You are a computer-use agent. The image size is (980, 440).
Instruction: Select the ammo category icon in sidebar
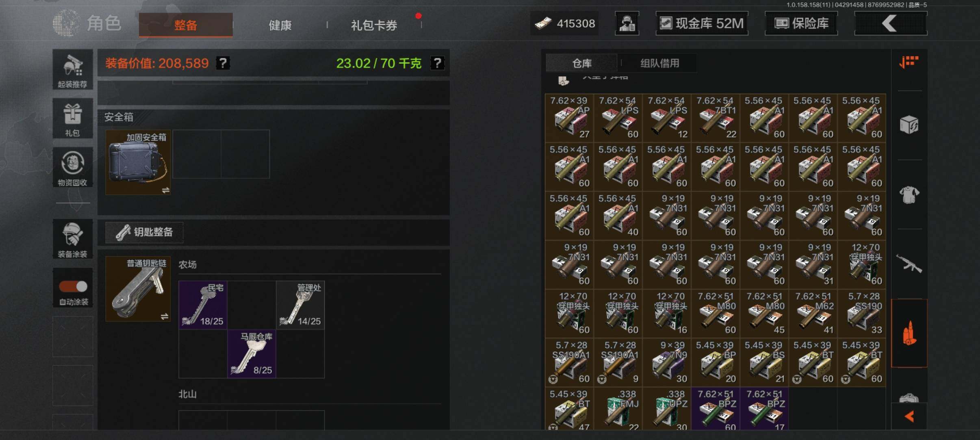tap(909, 333)
